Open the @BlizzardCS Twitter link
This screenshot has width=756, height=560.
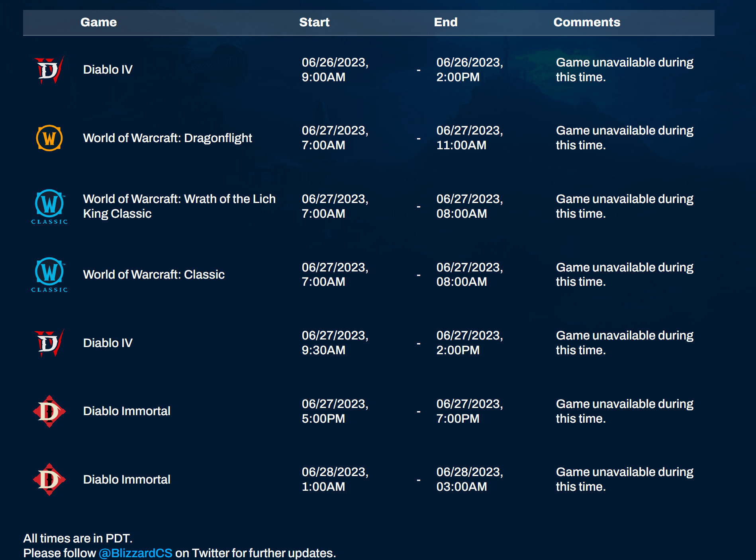tap(135, 553)
